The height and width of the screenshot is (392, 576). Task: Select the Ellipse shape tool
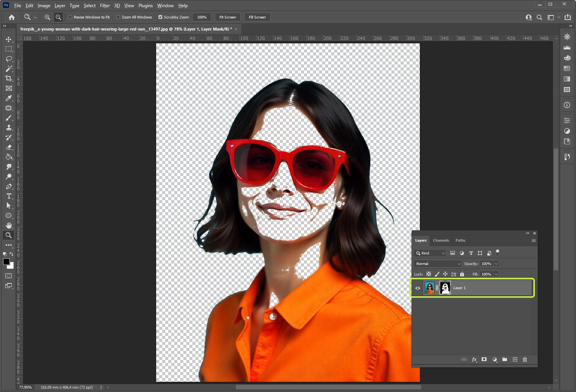tap(9, 216)
